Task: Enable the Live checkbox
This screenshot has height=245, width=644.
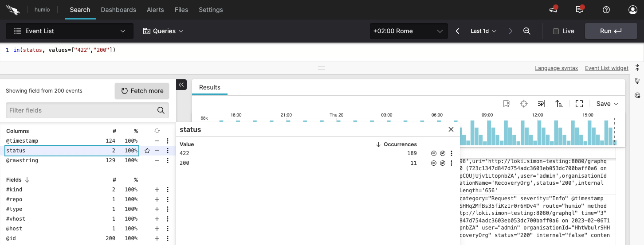Action: [x=556, y=31]
